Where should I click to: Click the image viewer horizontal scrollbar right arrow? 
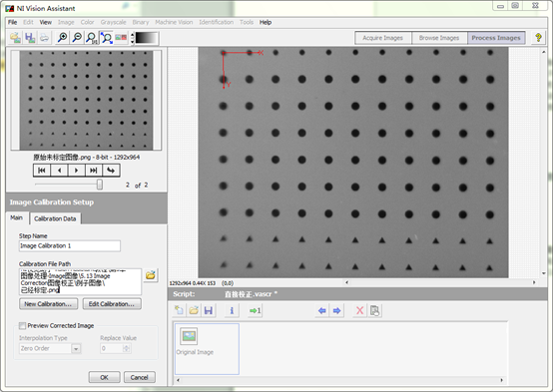[534, 282]
